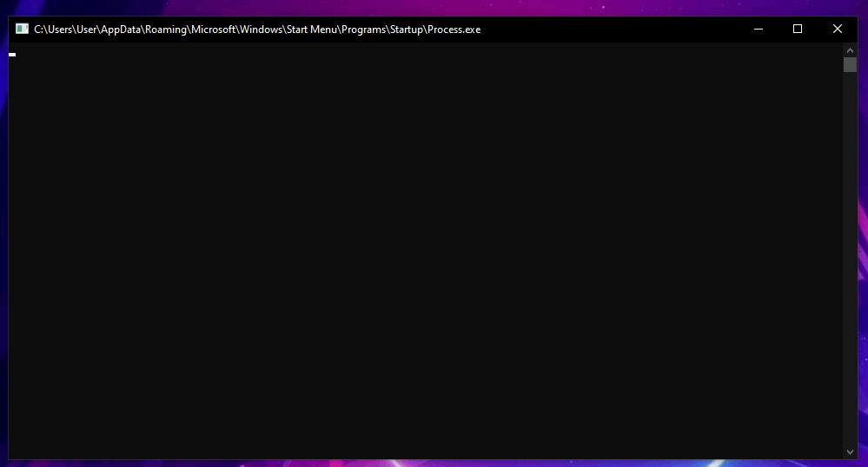
Task: Maximize the Process.exe console window
Action: tap(797, 29)
